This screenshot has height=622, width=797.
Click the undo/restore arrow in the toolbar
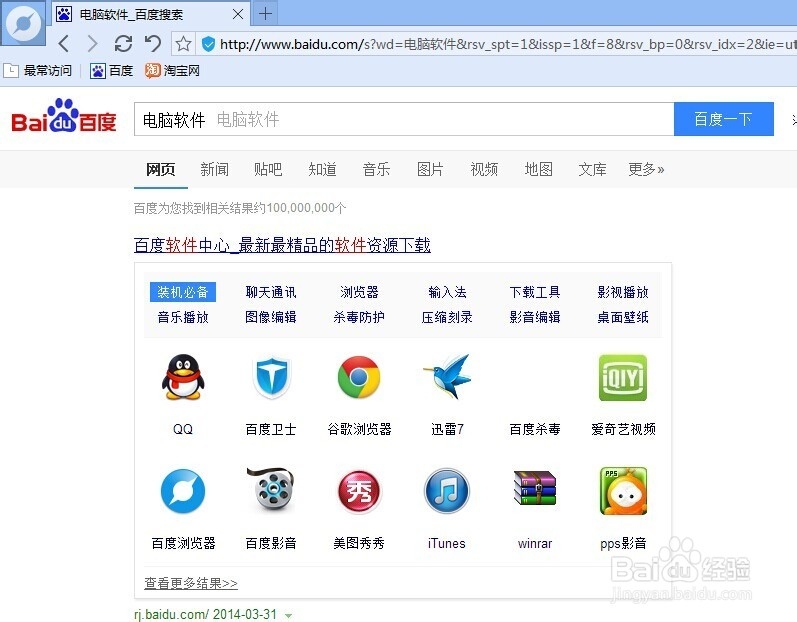[152, 44]
